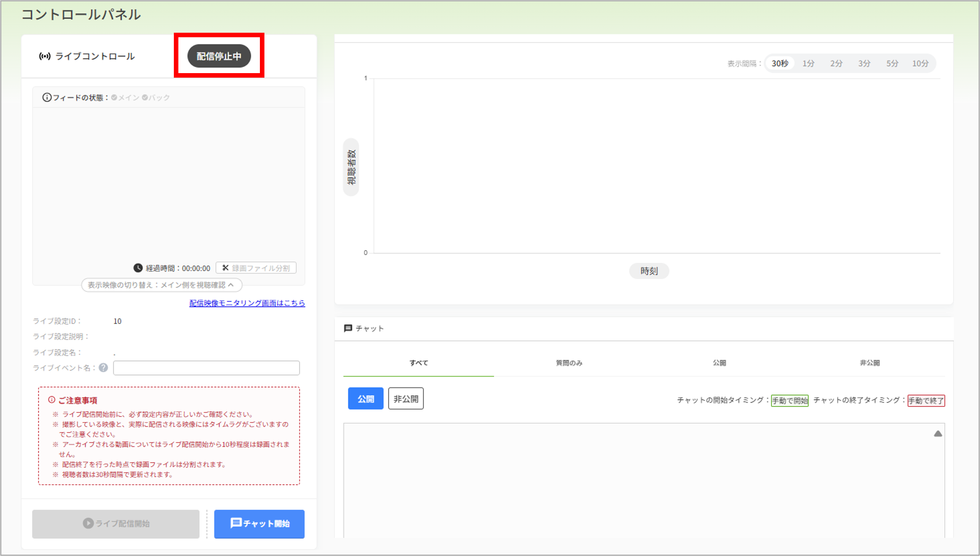This screenshot has width=980, height=556.
Task: Click the ライブコントロール section title
Action: tap(95, 56)
